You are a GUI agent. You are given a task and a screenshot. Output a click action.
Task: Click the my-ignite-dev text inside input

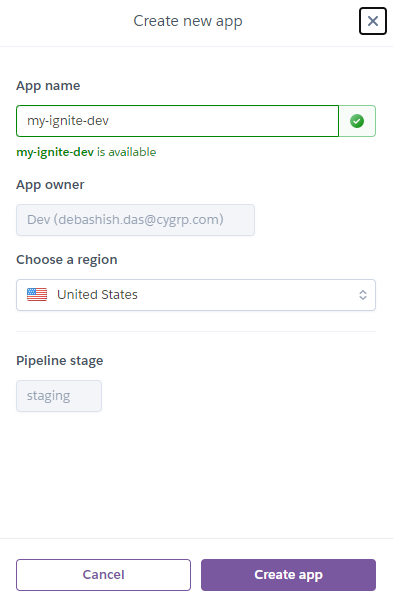(68, 121)
